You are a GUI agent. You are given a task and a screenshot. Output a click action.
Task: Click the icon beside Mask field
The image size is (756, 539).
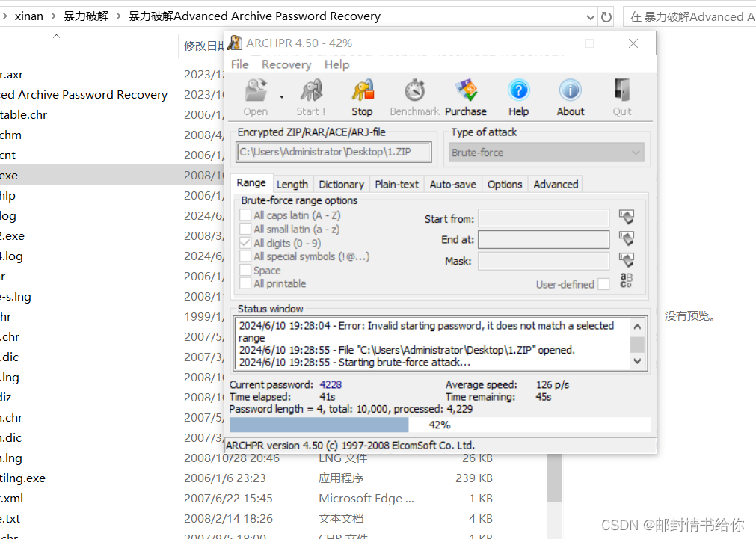(x=627, y=260)
